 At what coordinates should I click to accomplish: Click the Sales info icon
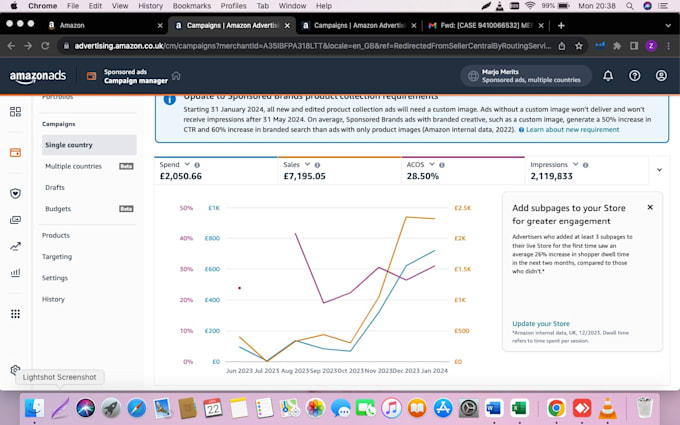(317, 165)
